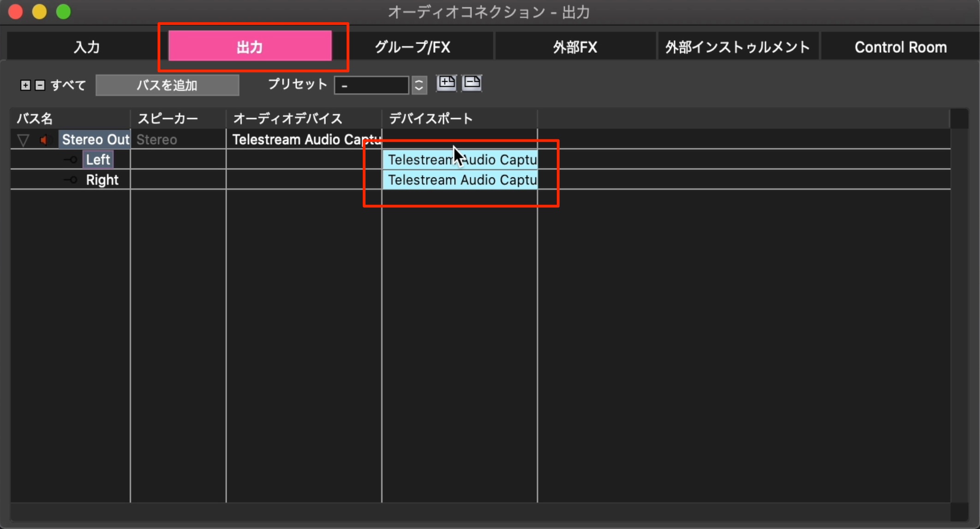Click the preset selector arrows
This screenshot has width=980, height=529.
point(419,85)
